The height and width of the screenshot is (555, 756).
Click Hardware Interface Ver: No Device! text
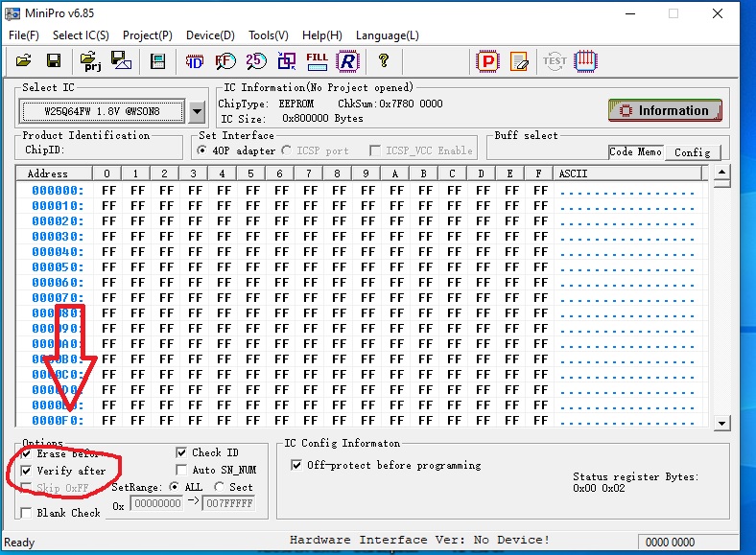click(419, 540)
